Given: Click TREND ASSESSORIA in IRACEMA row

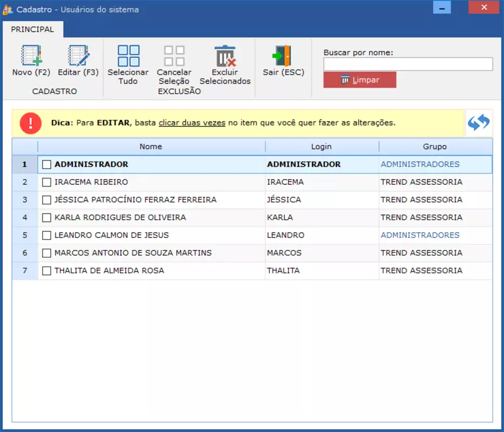Looking at the screenshot, I should click(x=422, y=182).
